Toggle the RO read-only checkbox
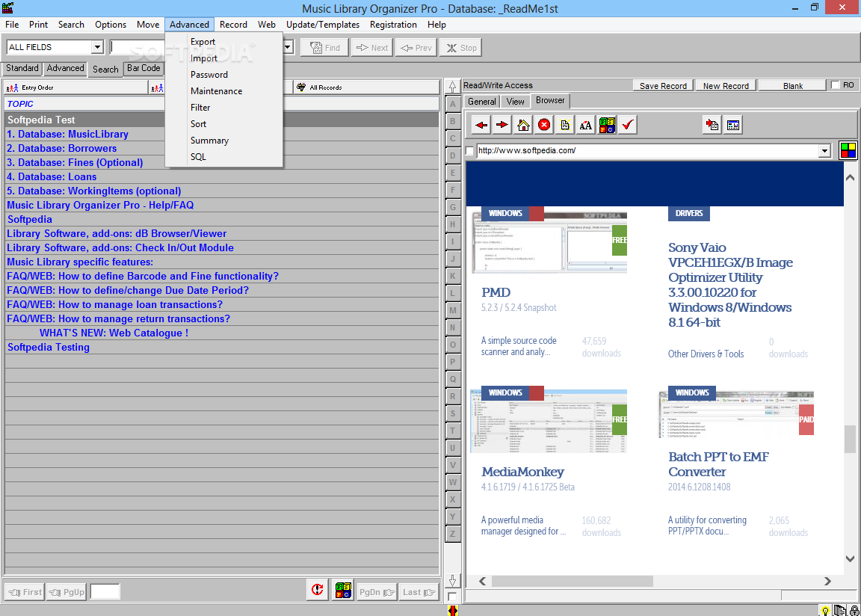The height and width of the screenshot is (616, 861). (835, 85)
